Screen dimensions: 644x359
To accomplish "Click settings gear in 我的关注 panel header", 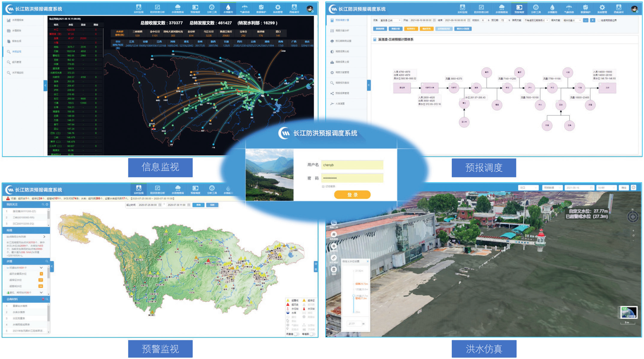I will coord(47,204).
